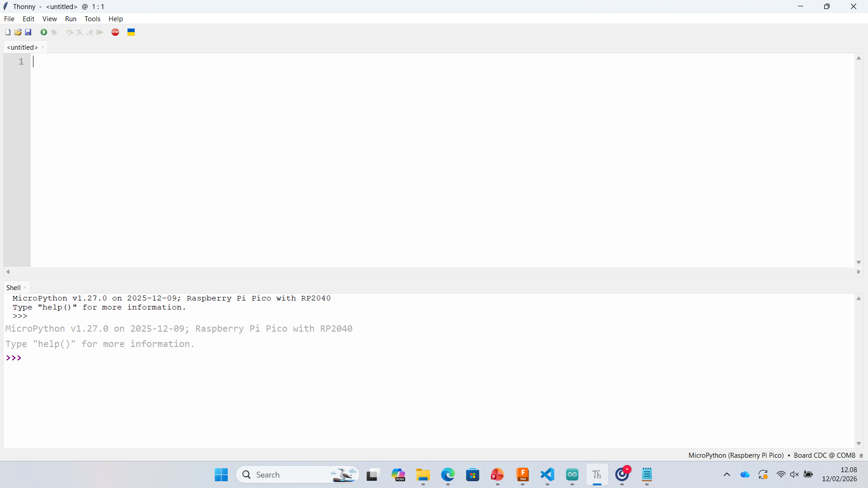868x488 pixels.
Task: Click the Debug bug icon
Action: pos(54,32)
